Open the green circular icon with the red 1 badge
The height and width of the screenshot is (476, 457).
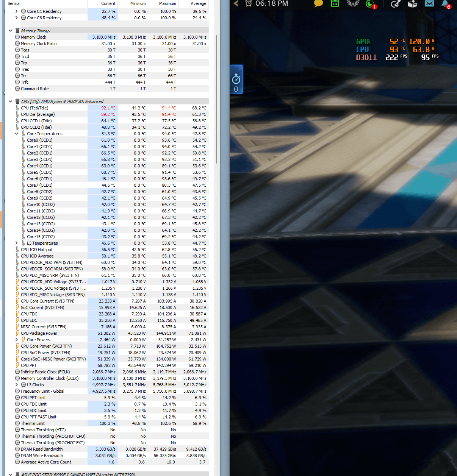(x=370, y=4)
